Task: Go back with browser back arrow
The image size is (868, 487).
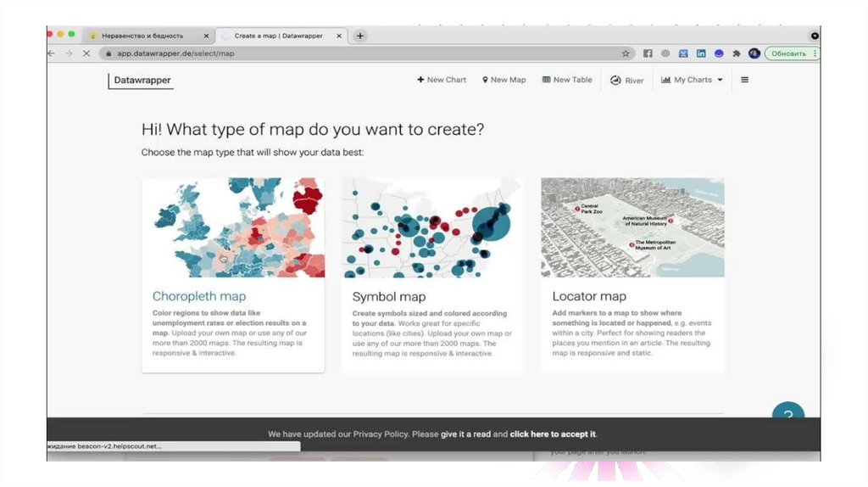Action: click(x=51, y=53)
